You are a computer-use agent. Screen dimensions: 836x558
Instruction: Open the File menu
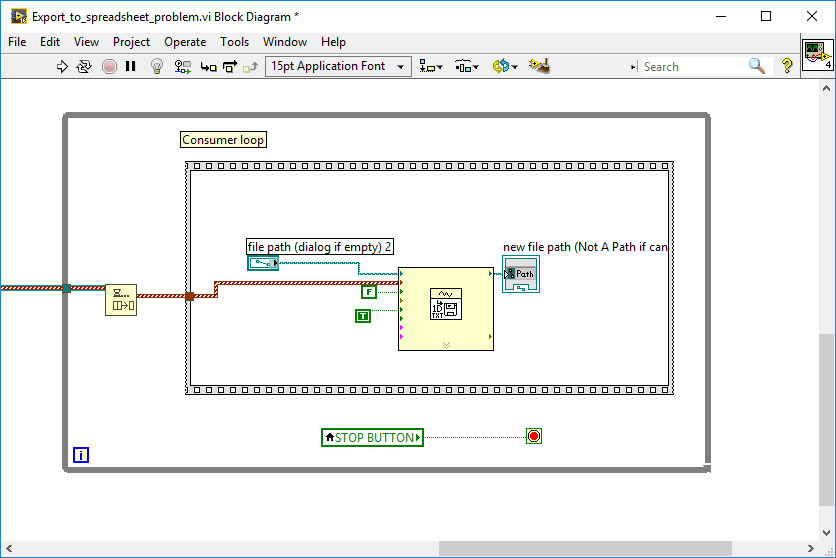coord(17,42)
